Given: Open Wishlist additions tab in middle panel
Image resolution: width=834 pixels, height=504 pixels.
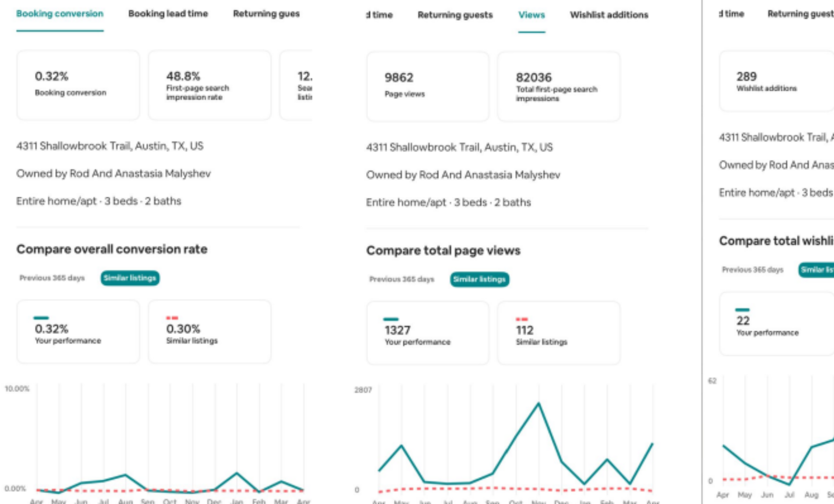Looking at the screenshot, I should (609, 15).
